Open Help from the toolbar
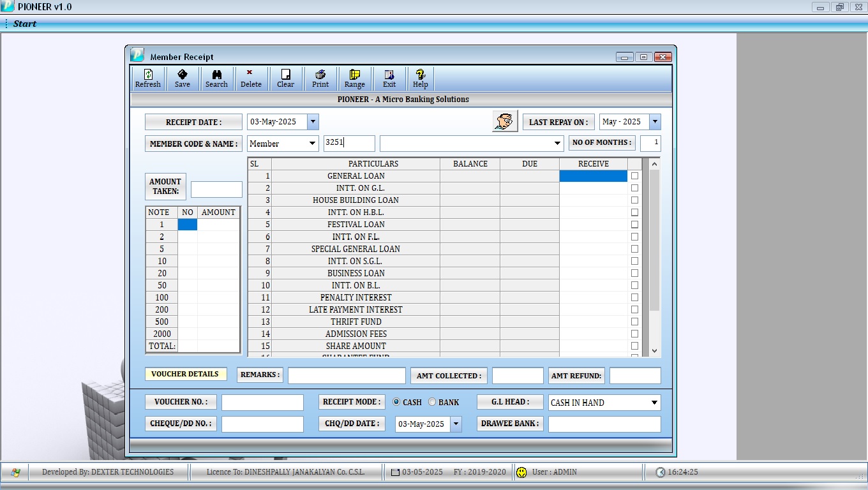Viewport: 868px width, 490px height. pyautogui.click(x=420, y=78)
